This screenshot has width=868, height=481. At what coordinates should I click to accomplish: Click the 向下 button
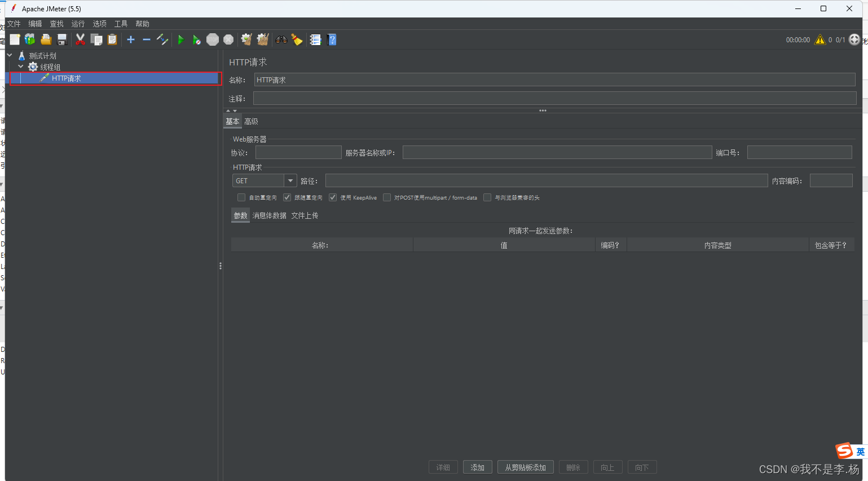[642, 467]
